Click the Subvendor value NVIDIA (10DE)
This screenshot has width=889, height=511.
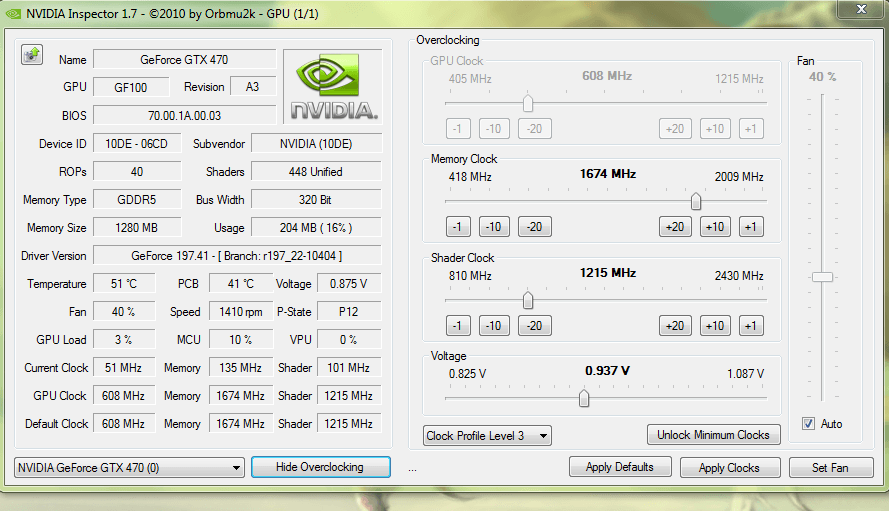pos(316,143)
